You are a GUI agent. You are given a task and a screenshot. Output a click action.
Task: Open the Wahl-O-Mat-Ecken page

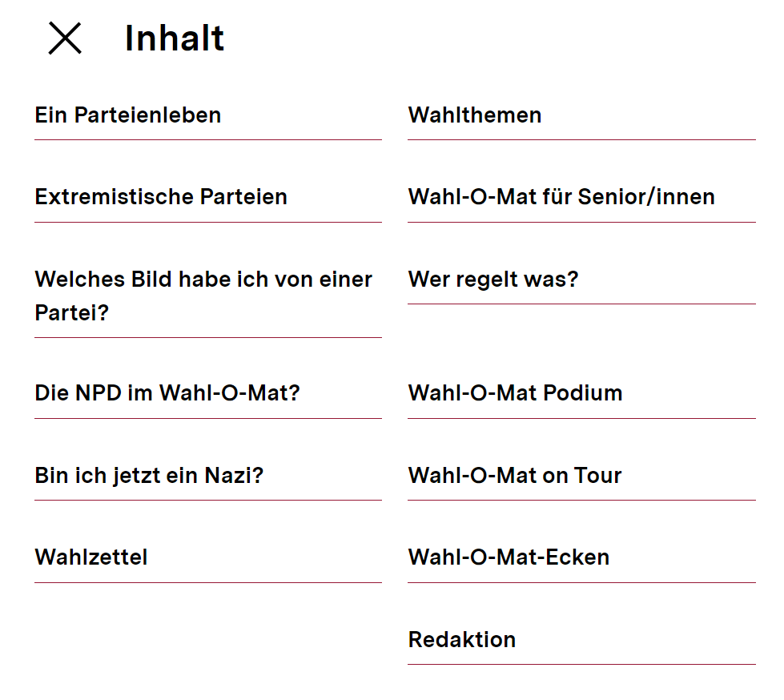[x=509, y=557]
